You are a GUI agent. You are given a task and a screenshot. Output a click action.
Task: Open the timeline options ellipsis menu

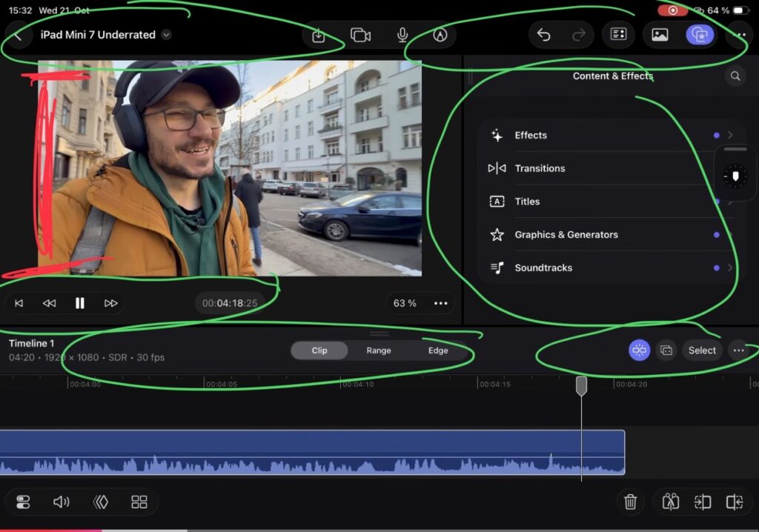[x=739, y=350]
